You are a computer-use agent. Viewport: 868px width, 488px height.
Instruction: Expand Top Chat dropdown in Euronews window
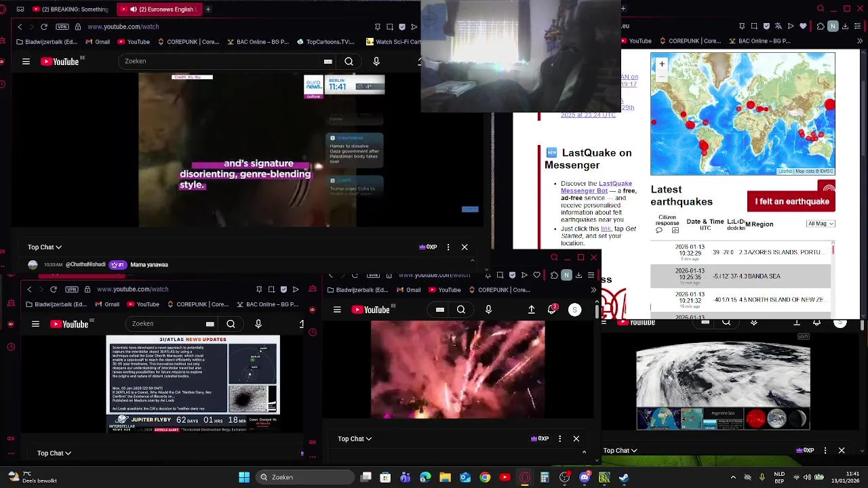click(x=45, y=247)
